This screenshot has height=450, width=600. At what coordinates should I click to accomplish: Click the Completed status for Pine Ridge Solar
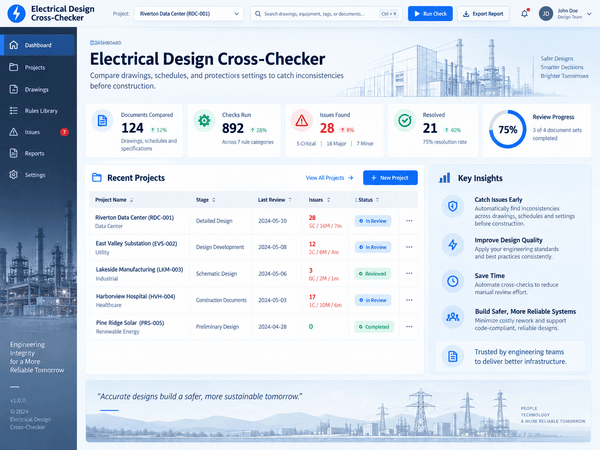[373, 327]
